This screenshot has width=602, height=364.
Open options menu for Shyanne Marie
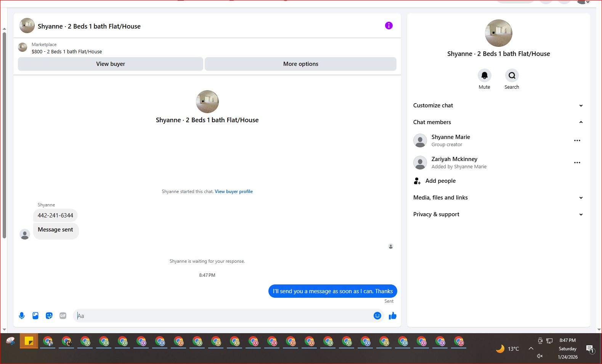click(577, 140)
